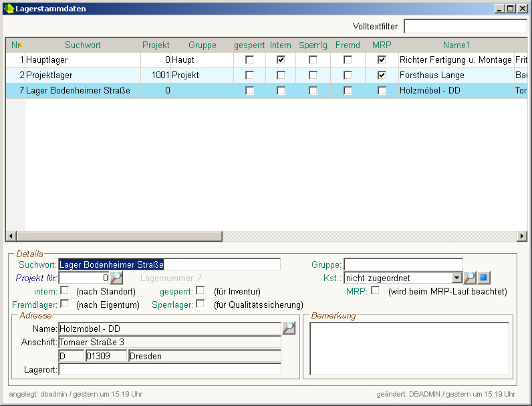Check gesperrt (für Inventur) in Details
Screen dimensions: 532x406
point(201,290)
